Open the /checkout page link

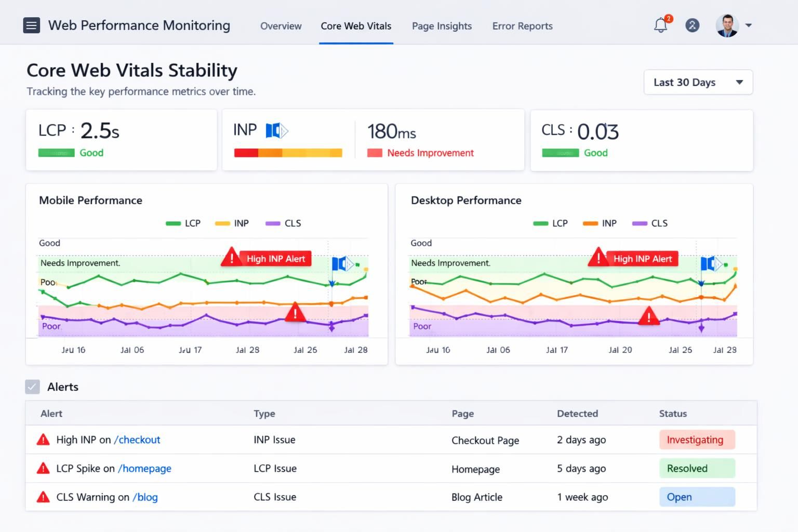pos(137,440)
